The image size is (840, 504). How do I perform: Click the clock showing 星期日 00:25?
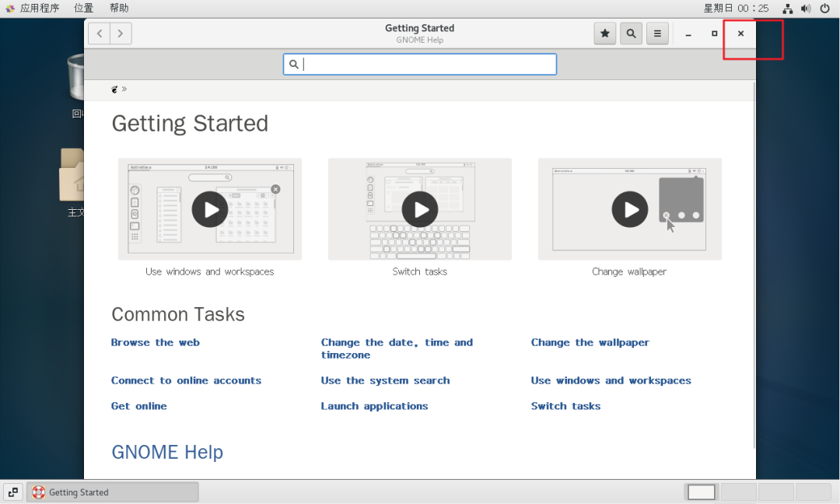(736, 8)
